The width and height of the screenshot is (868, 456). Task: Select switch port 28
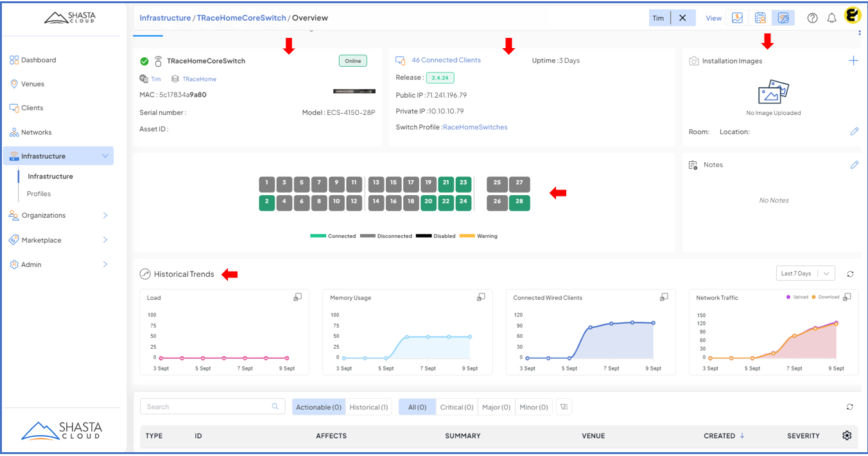coord(519,202)
